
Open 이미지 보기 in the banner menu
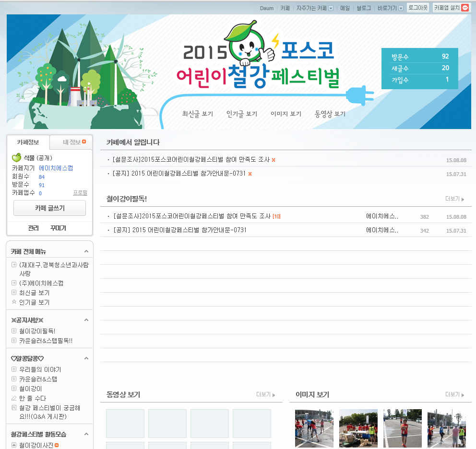tap(286, 114)
